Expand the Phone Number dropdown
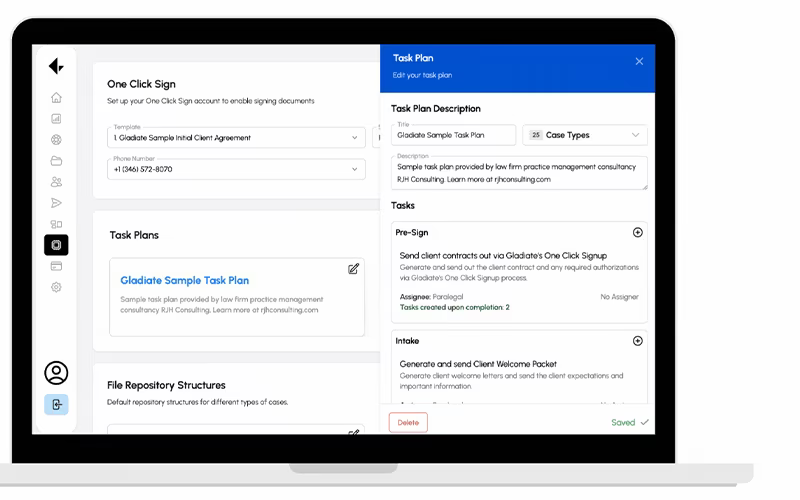This screenshot has width=800, height=500. point(236,169)
